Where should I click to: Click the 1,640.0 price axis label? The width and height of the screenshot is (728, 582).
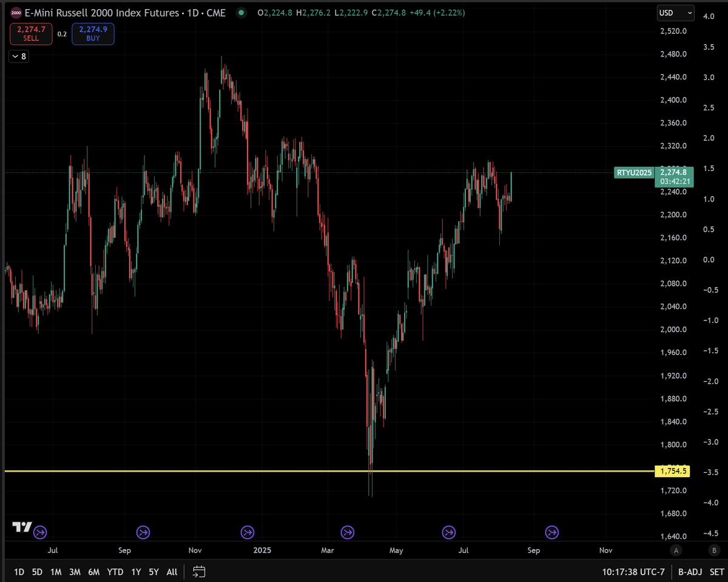[x=672, y=536]
